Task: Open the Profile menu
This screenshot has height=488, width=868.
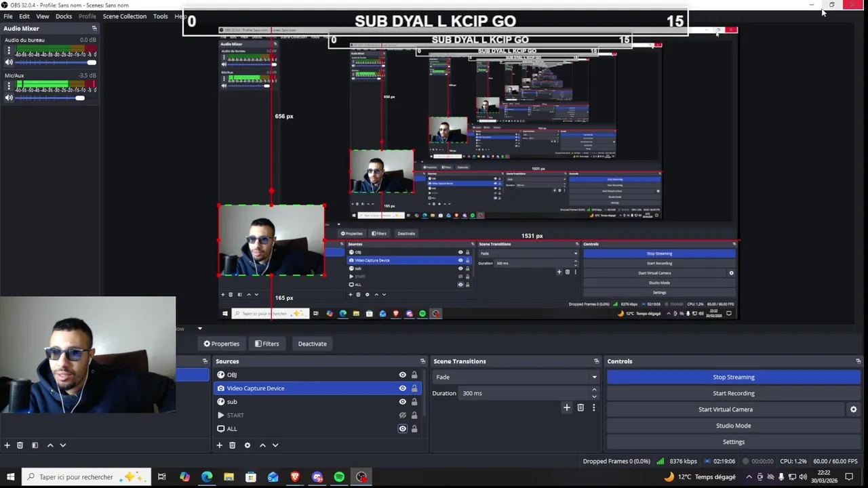Action: pos(87,16)
